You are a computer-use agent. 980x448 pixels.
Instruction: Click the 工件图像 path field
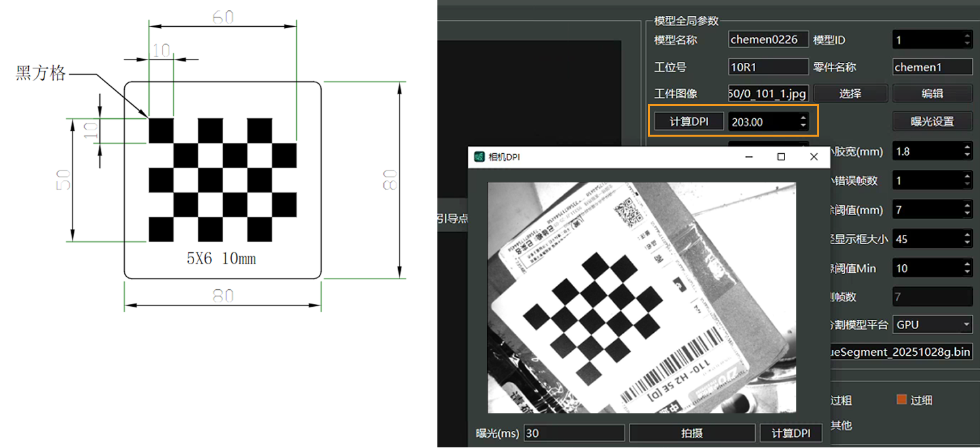768,94
